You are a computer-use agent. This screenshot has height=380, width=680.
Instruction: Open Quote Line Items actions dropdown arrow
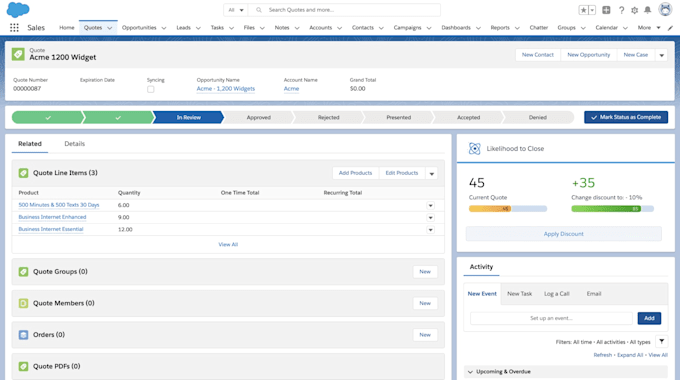pos(432,174)
